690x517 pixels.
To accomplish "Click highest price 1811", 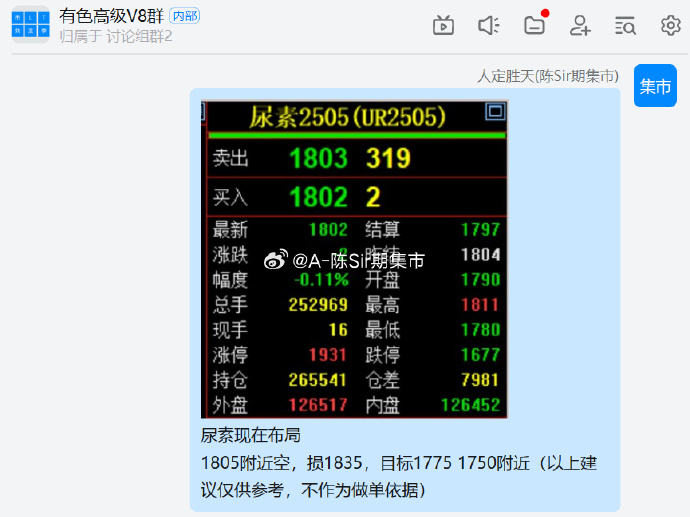I will (x=481, y=304).
